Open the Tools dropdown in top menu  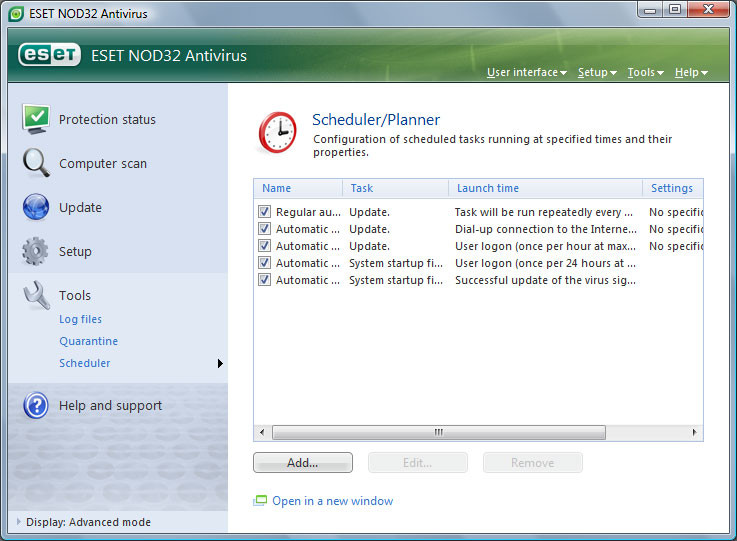coord(645,72)
